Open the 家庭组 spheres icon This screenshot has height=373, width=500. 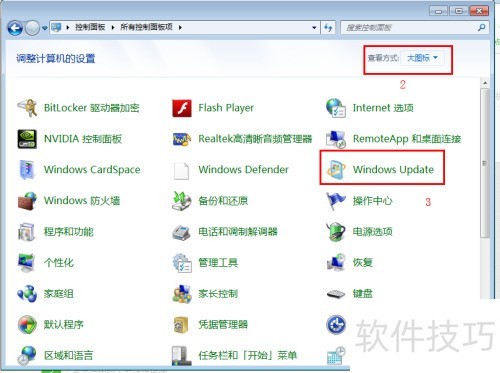point(27,294)
